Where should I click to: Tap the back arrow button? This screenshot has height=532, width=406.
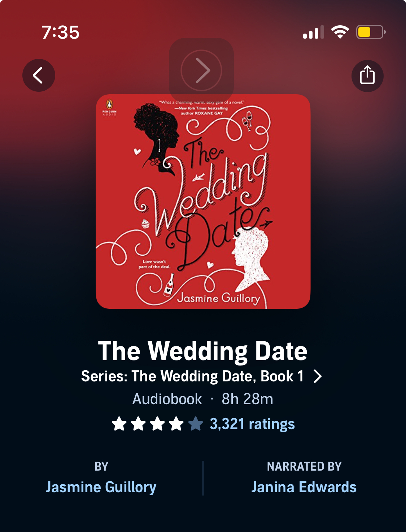(x=39, y=75)
